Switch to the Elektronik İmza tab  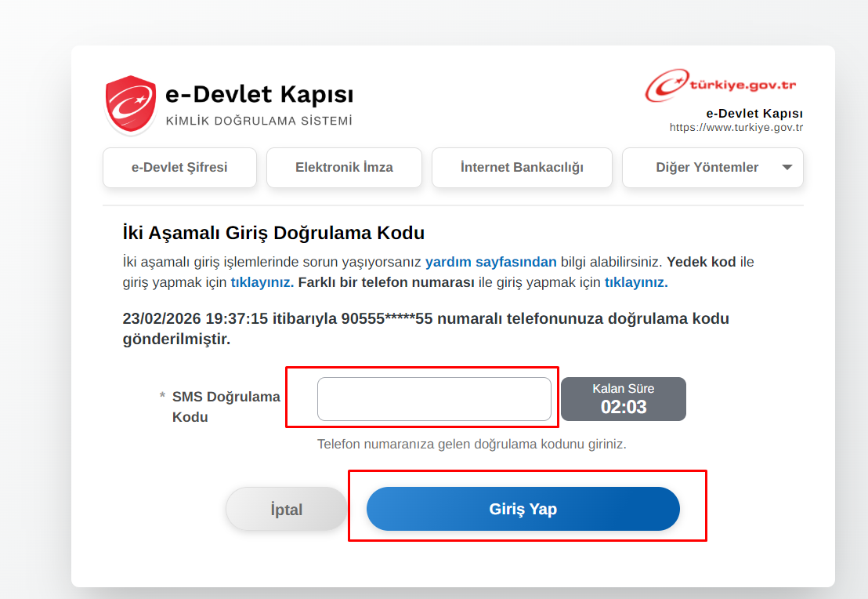tap(344, 167)
